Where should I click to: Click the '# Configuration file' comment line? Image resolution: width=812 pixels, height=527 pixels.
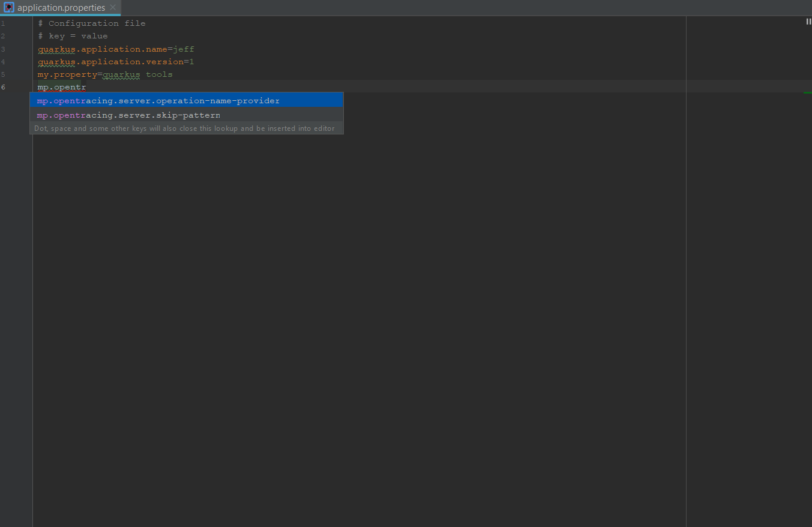pyautogui.click(x=92, y=23)
